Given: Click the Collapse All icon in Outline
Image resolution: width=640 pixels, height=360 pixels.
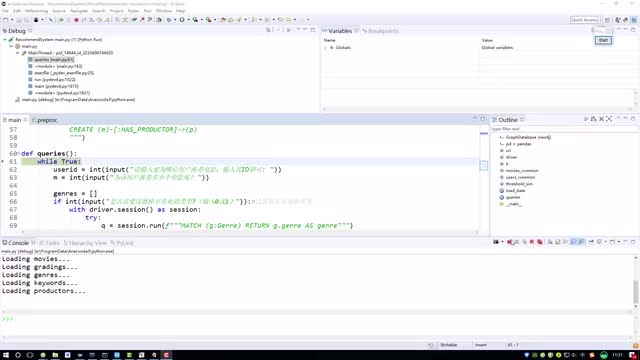Looking at the screenshot, I should pyautogui.click(x=601, y=119).
